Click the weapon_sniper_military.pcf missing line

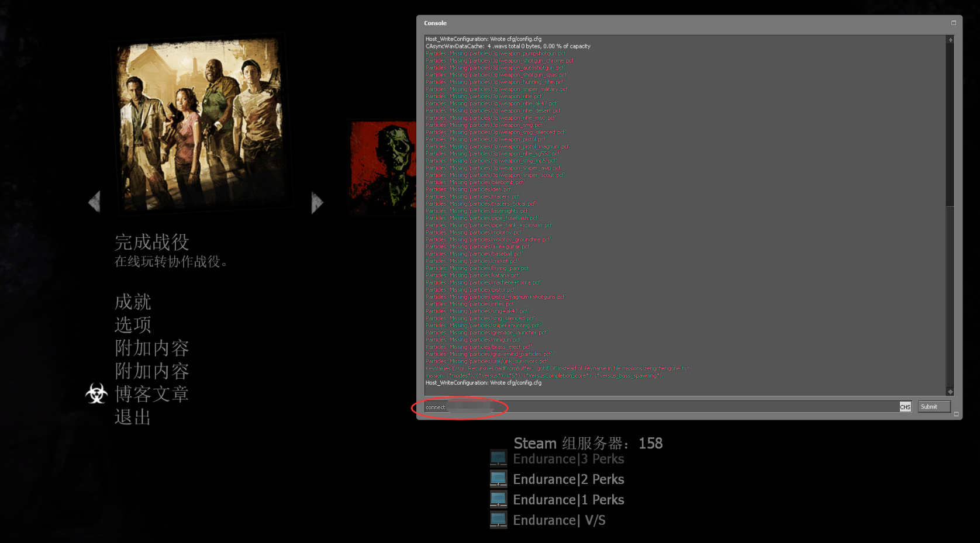pos(498,89)
